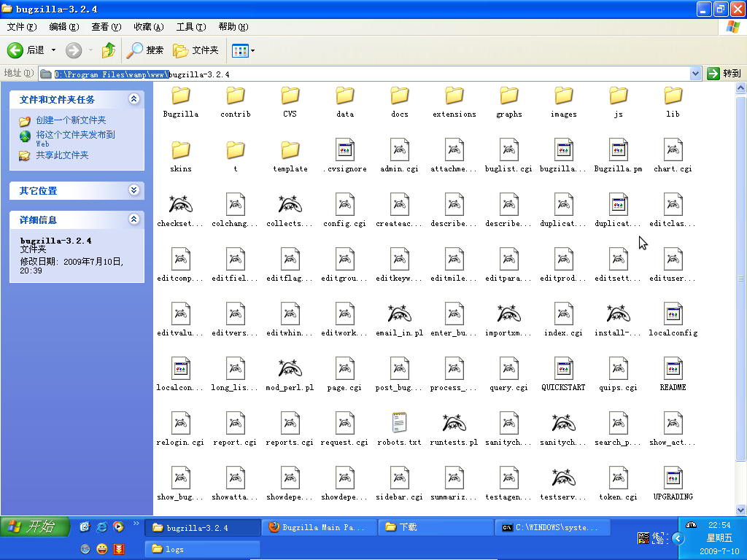This screenshot has width=747, height=560.
Task: Open the extensions folder
Action: (x=454, y=101)
